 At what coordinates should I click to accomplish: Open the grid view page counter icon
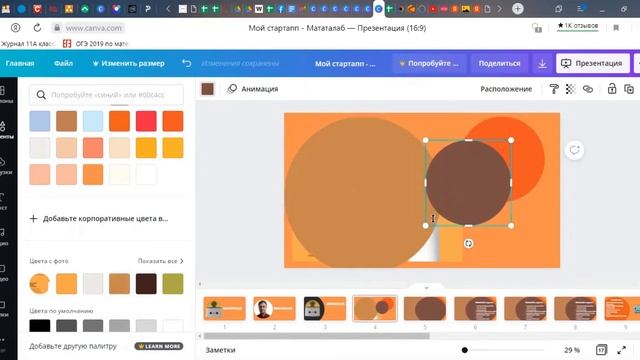pos(601,350)
